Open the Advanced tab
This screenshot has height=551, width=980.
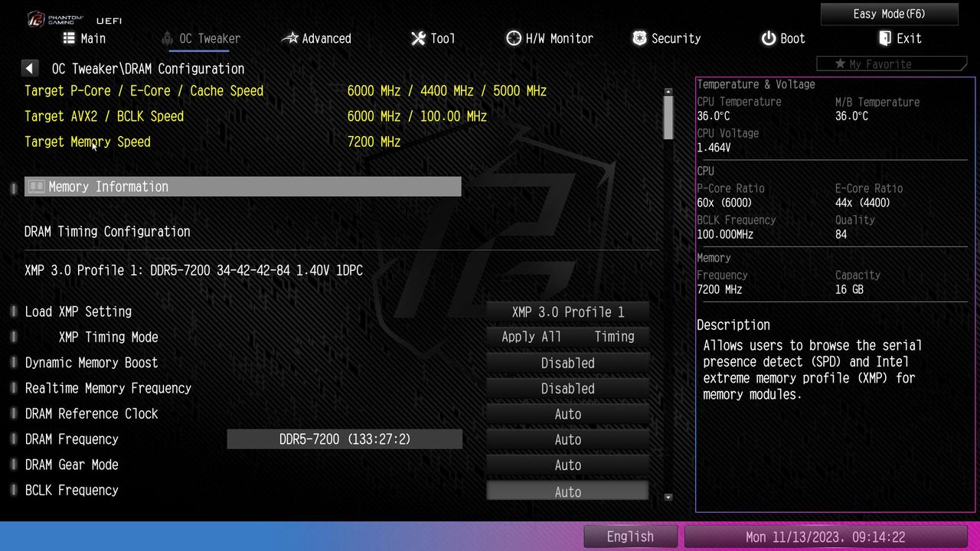click(x=316, y=38)
